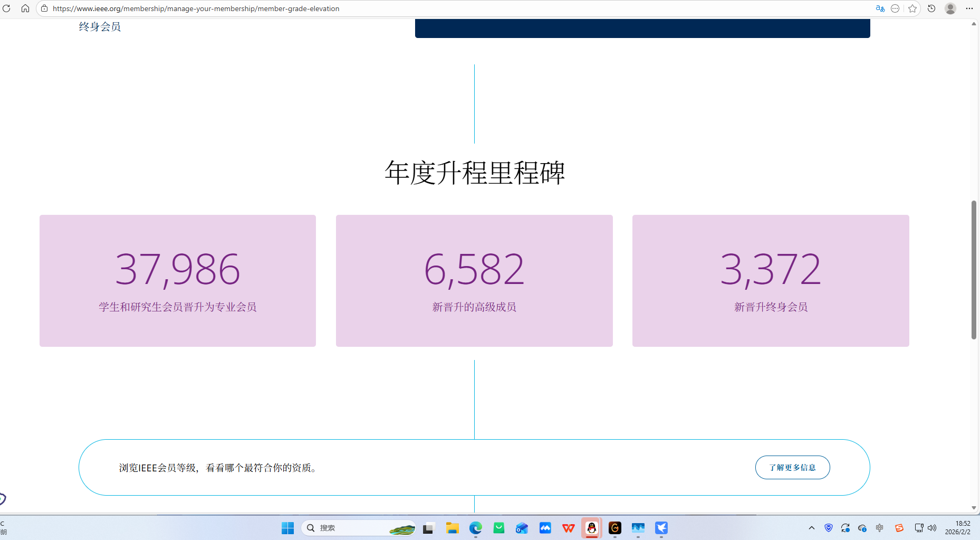Toggle the volume speaker icon in tray
This screenshot has width=980, height=540.
pos(932,528)
